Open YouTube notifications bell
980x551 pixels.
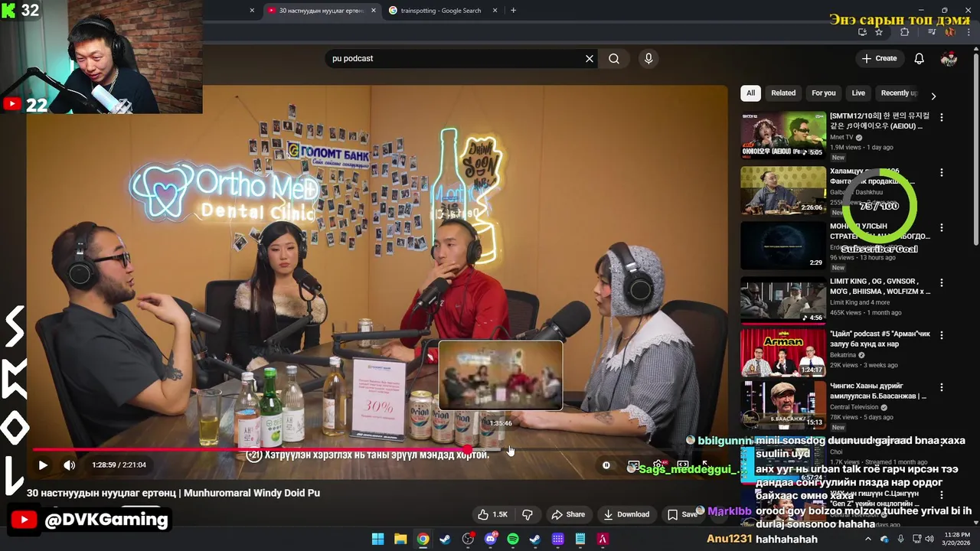tap(920, 58)
